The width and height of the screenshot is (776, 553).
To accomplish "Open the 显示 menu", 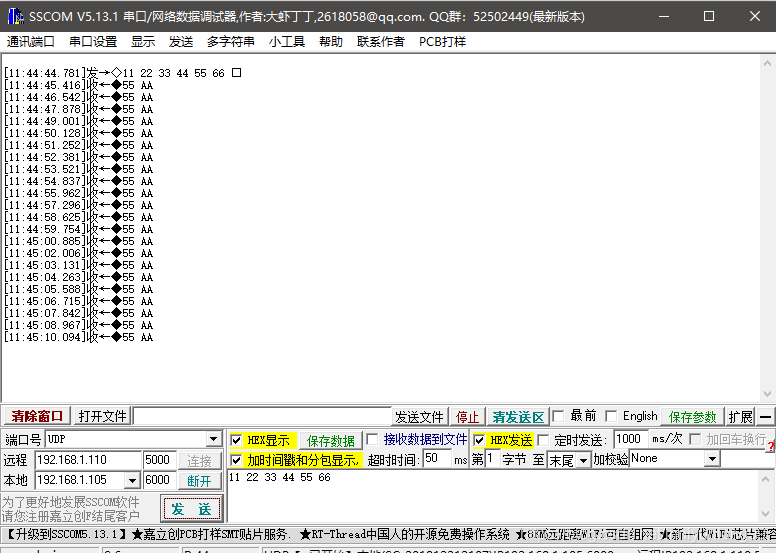I will [x=143, y=42].
